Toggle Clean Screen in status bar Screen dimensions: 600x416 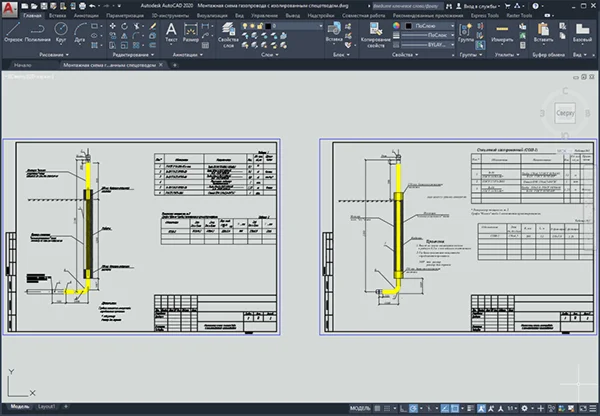(582, 409)
